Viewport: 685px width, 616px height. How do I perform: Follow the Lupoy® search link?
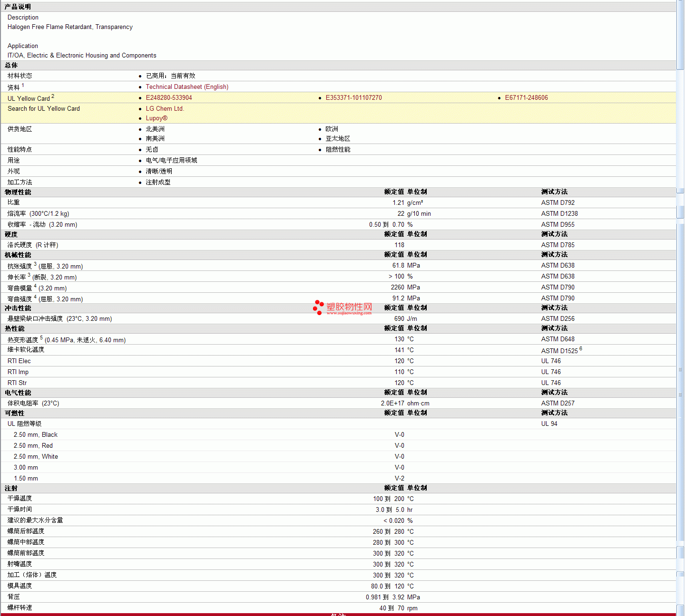157,118
